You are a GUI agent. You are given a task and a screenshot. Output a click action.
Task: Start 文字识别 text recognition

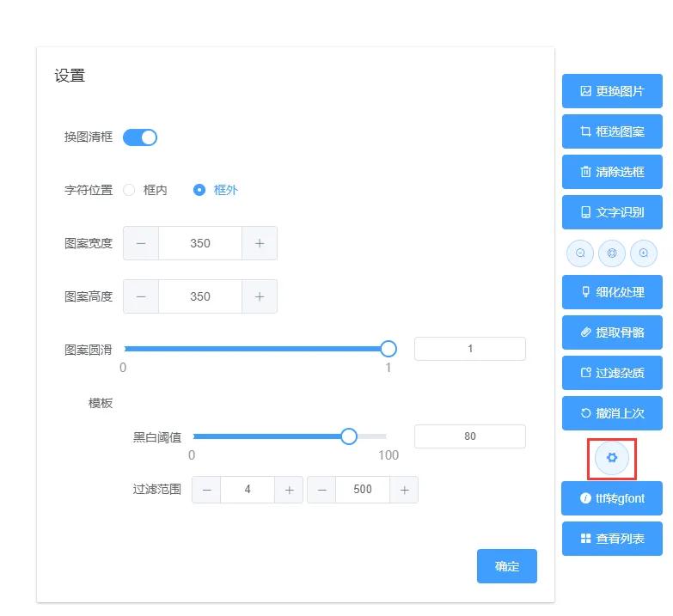[612, 212]
